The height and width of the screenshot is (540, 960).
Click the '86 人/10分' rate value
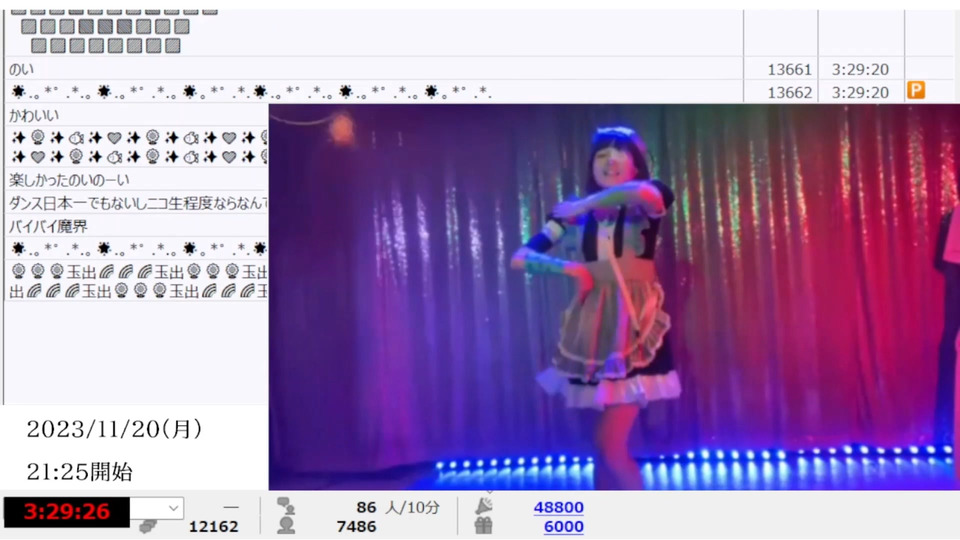point(398,508)
